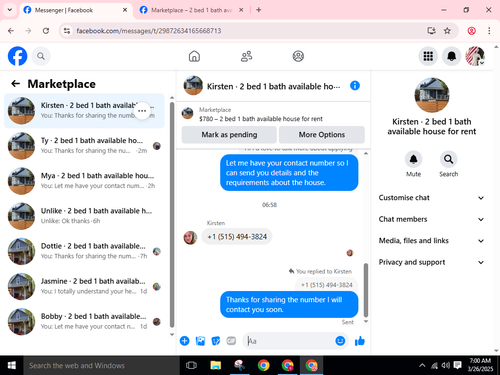Screen dimensions: 500x375
Task: Open Mya conversation in list
Action: coord(84,181)
